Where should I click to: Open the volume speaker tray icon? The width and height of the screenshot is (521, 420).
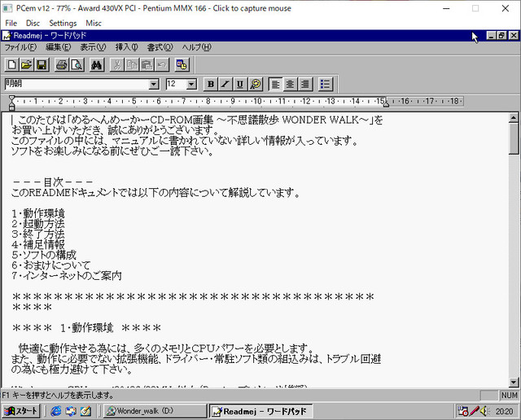[484, 411]
